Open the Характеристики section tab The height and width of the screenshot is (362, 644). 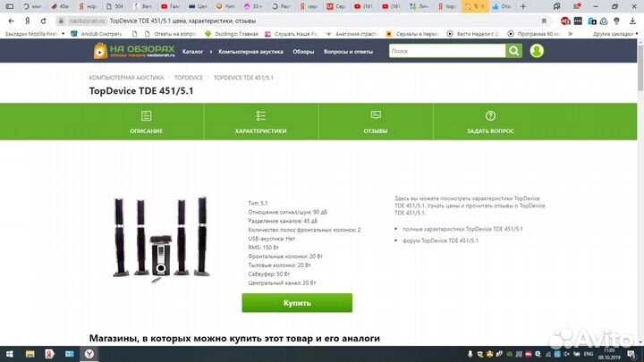(x=261, y=122)
